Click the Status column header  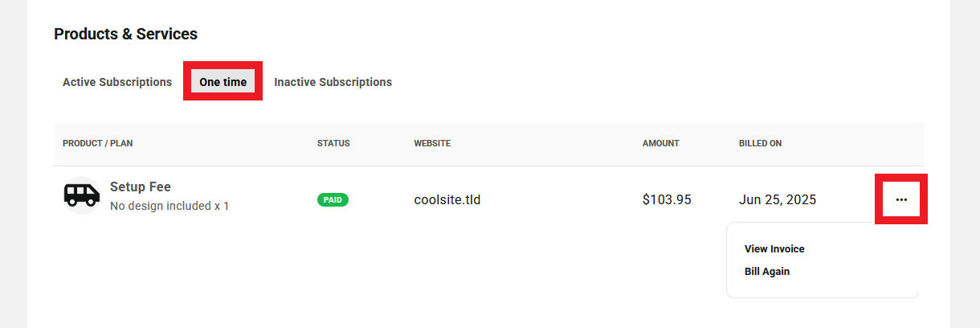(333, 144)
